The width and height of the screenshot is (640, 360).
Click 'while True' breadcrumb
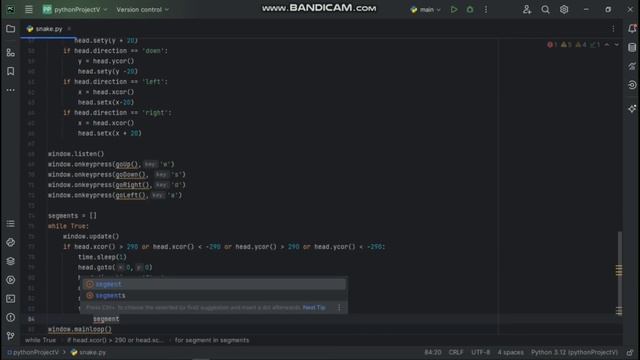pyautogui.click(x=40, y=340)
